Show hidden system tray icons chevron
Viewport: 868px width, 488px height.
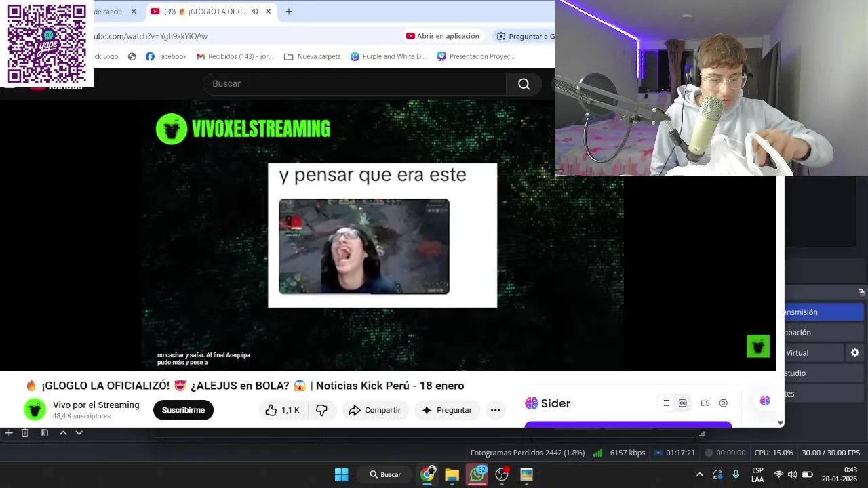pos(700,474)
